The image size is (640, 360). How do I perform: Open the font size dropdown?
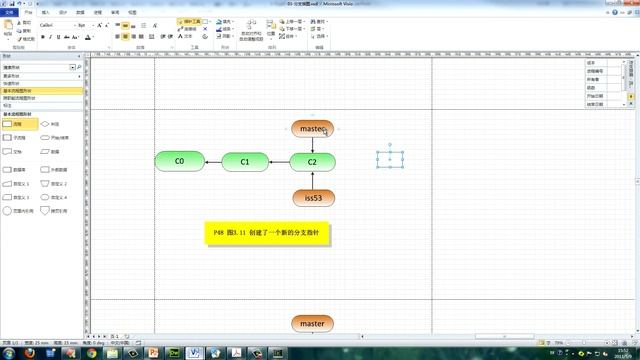coord(93,25)
